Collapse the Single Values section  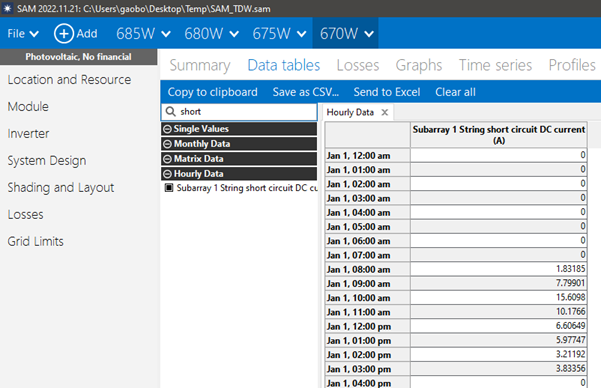pos(167,129)
